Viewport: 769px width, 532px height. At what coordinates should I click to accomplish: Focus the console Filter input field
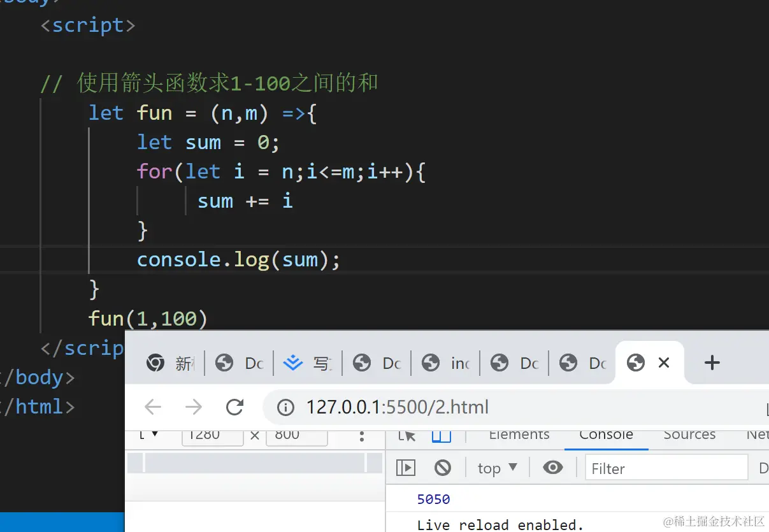tap(666, 468)
